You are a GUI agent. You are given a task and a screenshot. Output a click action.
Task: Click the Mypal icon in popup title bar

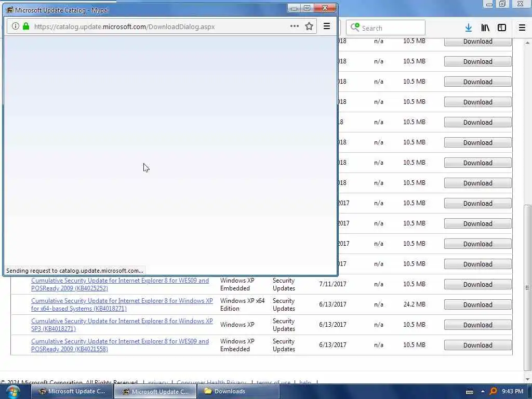[x=9, y=10]
